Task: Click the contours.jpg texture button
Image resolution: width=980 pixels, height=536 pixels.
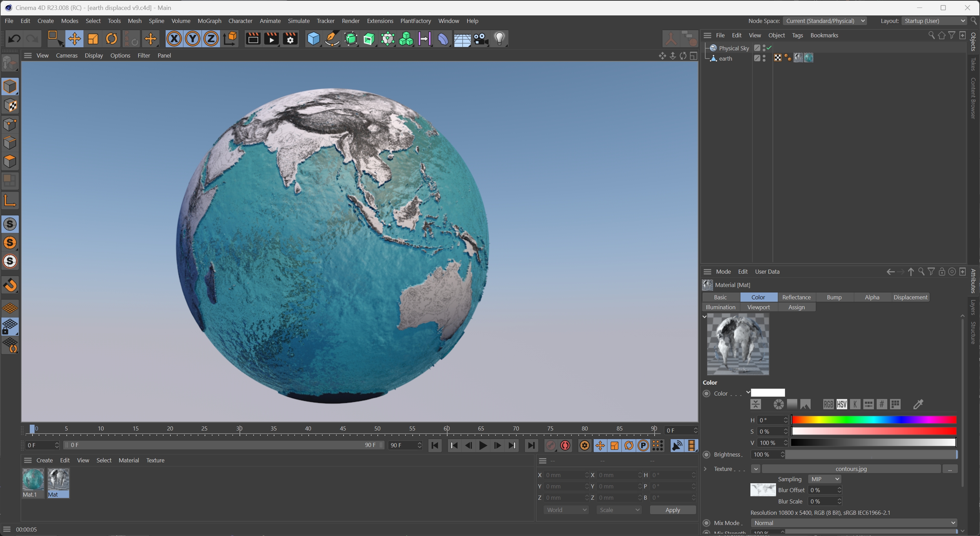Action: click(851, 469)
